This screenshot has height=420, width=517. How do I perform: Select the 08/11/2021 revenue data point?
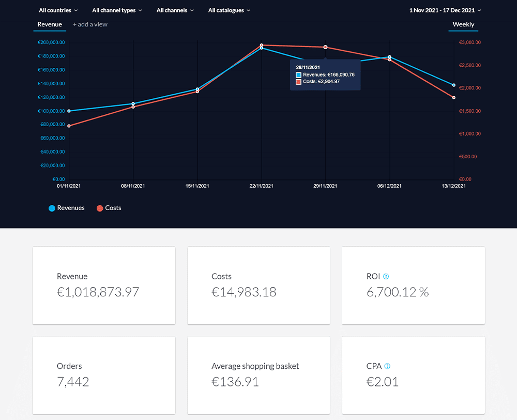click(x=133, y=104)
